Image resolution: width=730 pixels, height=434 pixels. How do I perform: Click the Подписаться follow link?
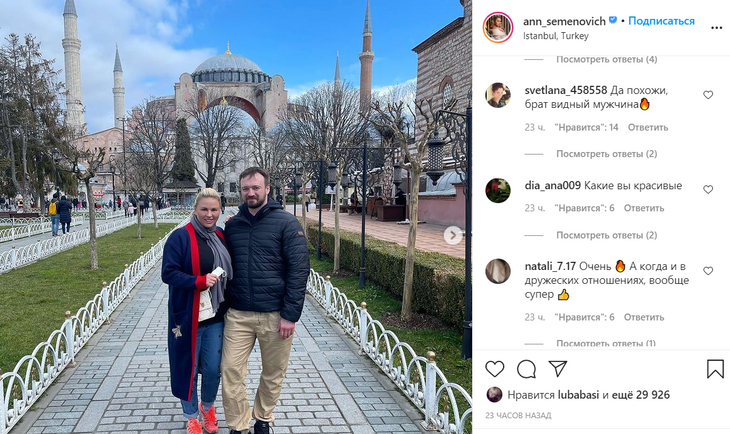pyautogui.click(x=661, y=21)
